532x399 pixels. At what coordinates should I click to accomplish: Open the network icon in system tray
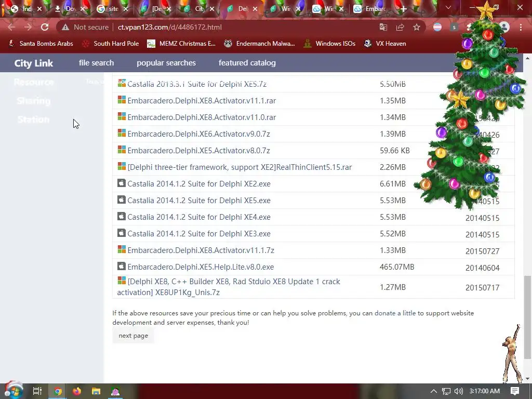pos(446,391)
